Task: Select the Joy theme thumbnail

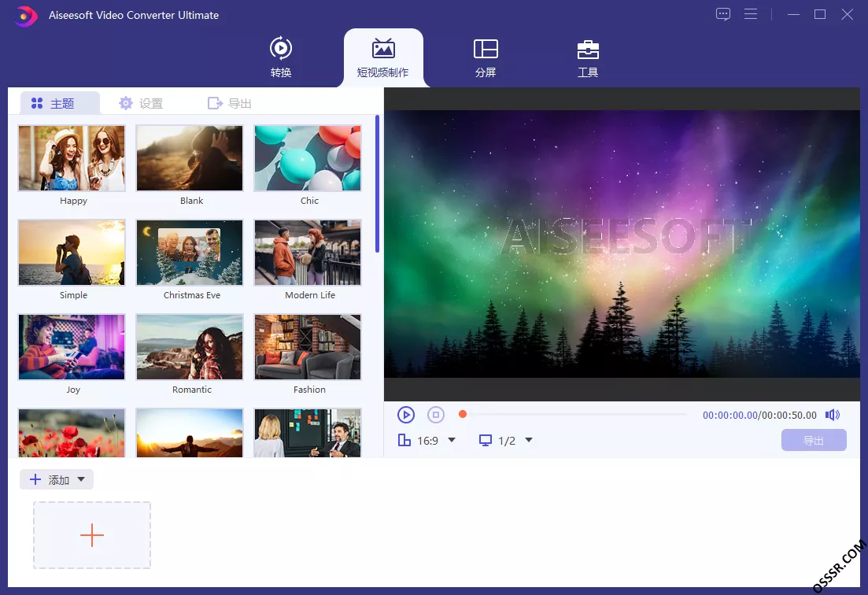Action: click(72, 347)
